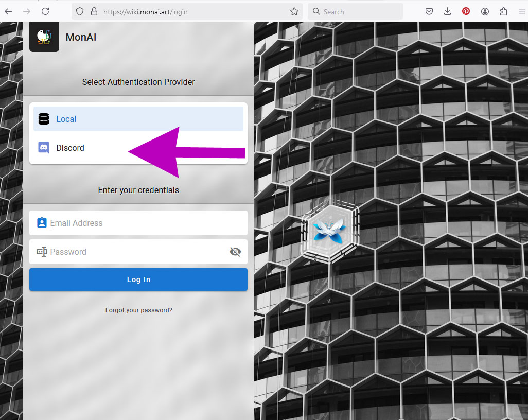
Task: Click the Local database icon
Action: click(44, 119)
